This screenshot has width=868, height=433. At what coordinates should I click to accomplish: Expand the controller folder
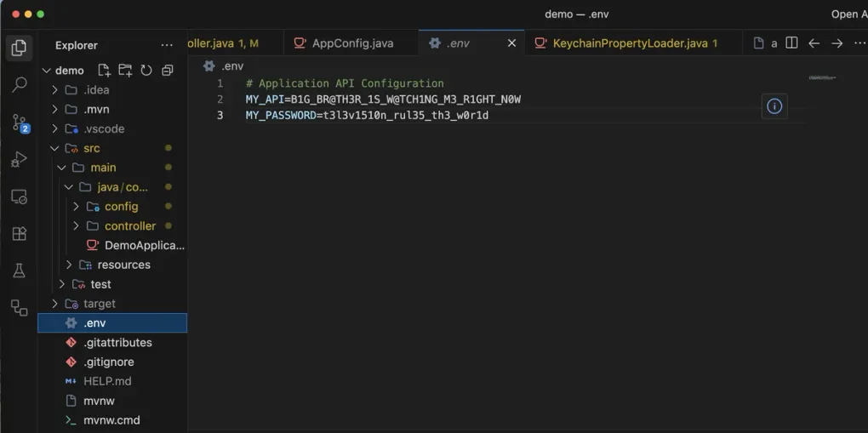point(129,226)
